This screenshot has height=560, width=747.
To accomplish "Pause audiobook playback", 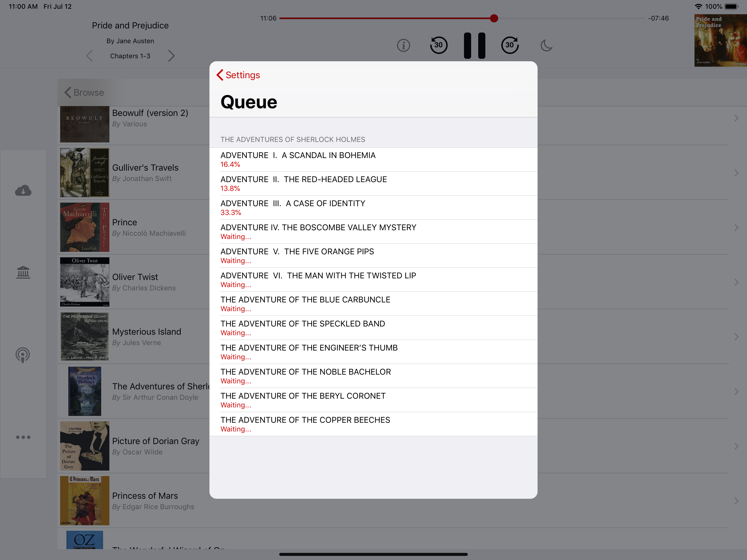I will point(474,46).
